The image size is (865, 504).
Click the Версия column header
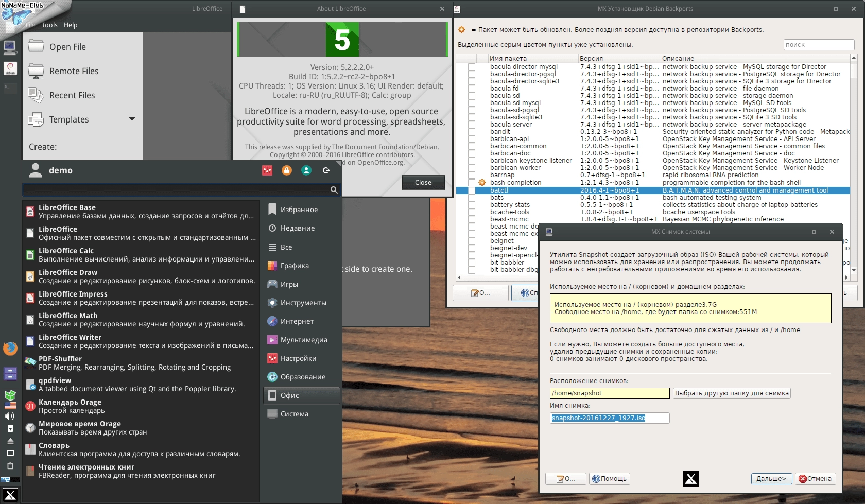(619, 59)
